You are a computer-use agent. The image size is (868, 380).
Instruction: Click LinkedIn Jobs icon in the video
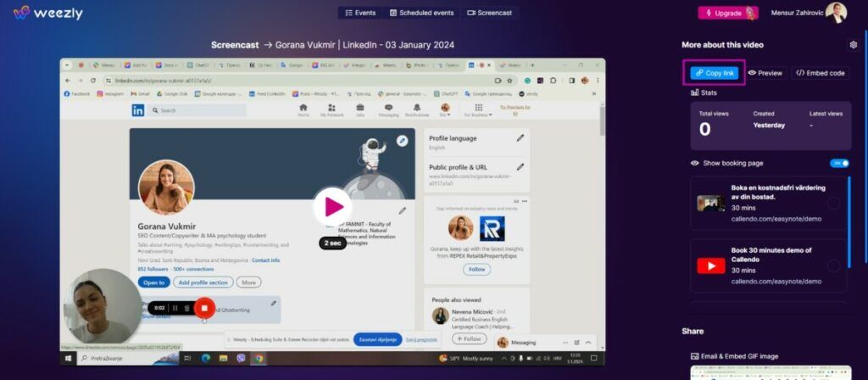pos(360,110)
